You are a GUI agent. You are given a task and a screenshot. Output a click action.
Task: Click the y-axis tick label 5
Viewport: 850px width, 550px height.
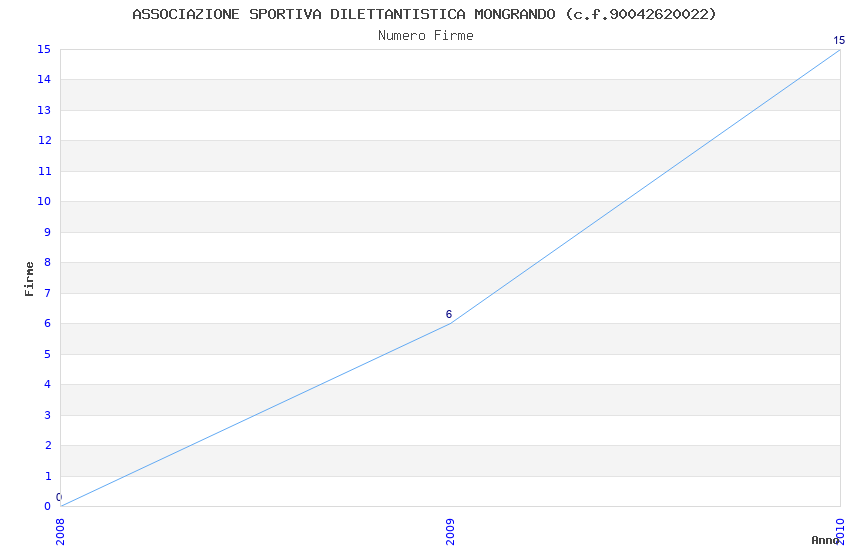[x=48, y=354]
